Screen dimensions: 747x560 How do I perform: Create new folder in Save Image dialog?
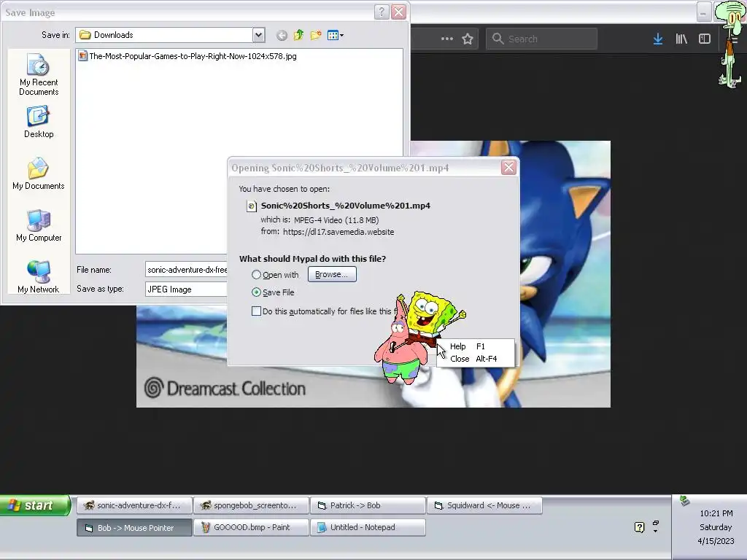coord(315,35)
